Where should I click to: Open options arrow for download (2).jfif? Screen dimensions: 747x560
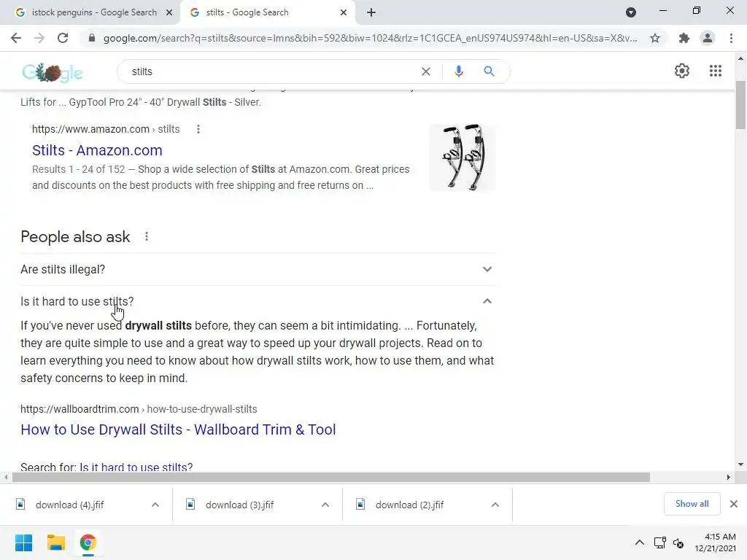[495, 505]
